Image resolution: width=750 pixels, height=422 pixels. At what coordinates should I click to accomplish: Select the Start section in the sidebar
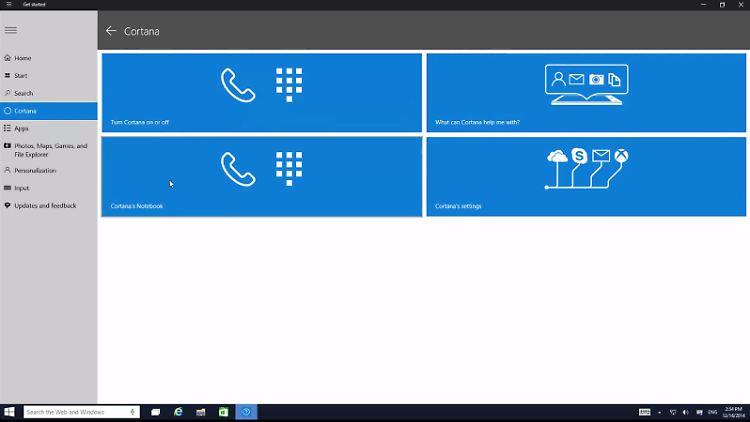click(21, 75)
